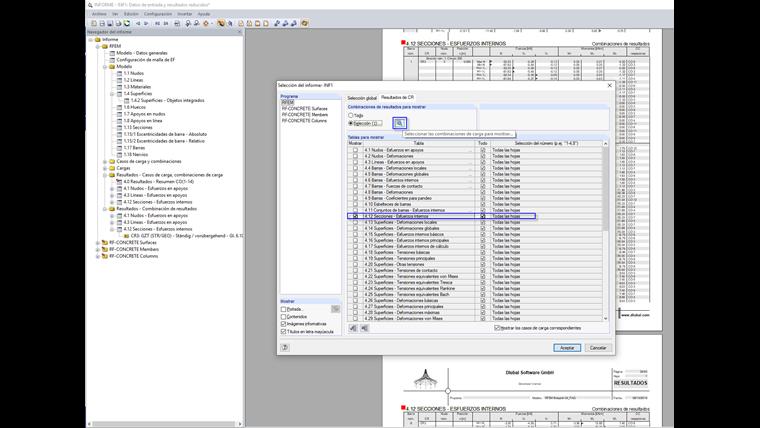Toggle the Imágenes informativas checkbox
Screen dimensions: 760x428
pyautogui.click(x=284, y=324)
